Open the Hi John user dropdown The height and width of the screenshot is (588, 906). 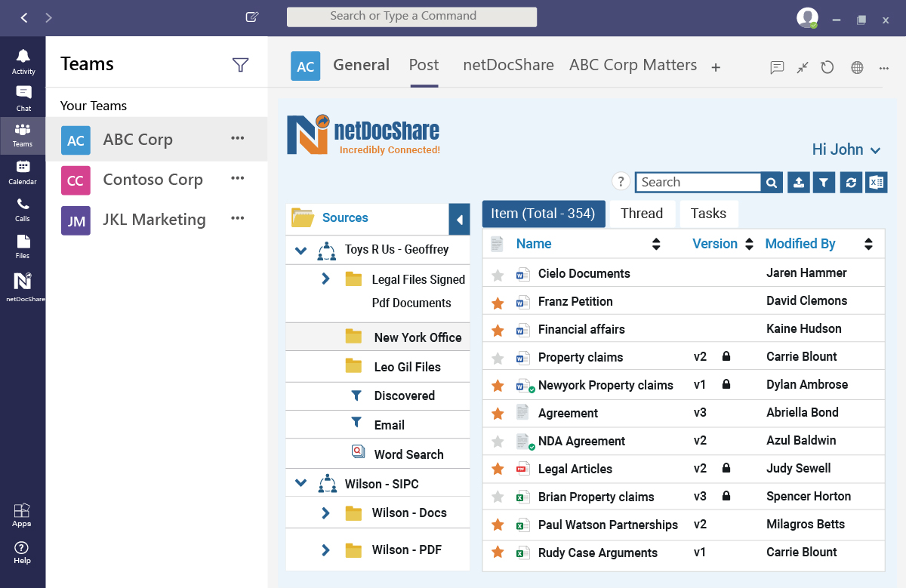tap(846, 149)
